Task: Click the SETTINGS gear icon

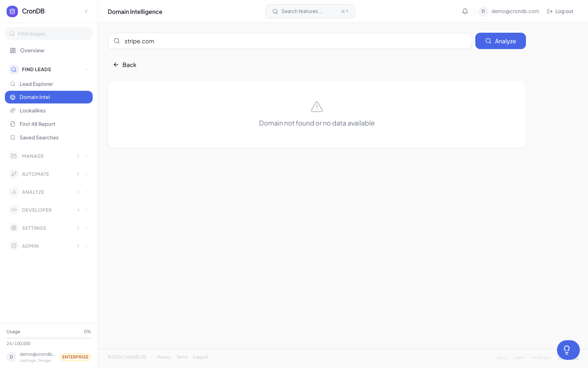Action: pyautogui.click(x=14, y=228)
